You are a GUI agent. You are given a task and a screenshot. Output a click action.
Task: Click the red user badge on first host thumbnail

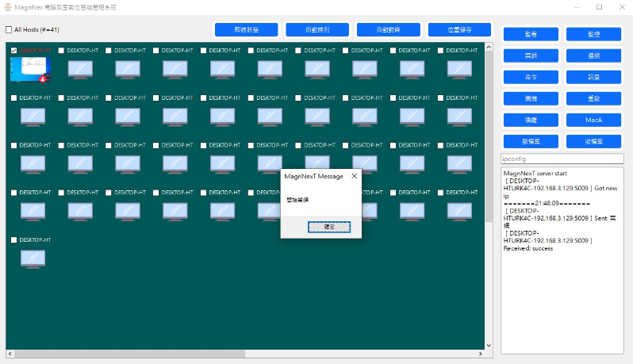42,79
